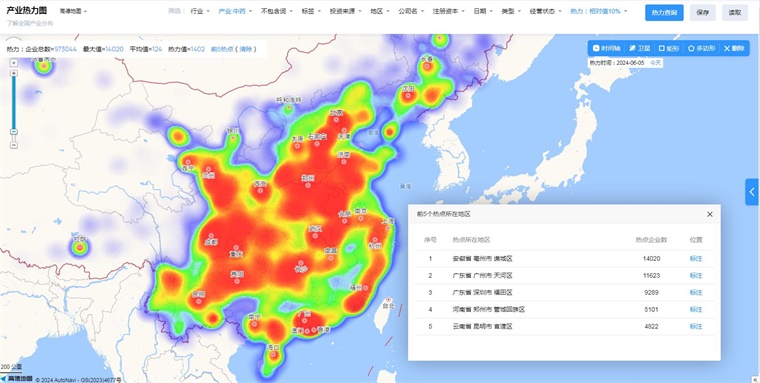Click the 保存 save button
This screenshot has width=760, height=383.
pos(702,13)
